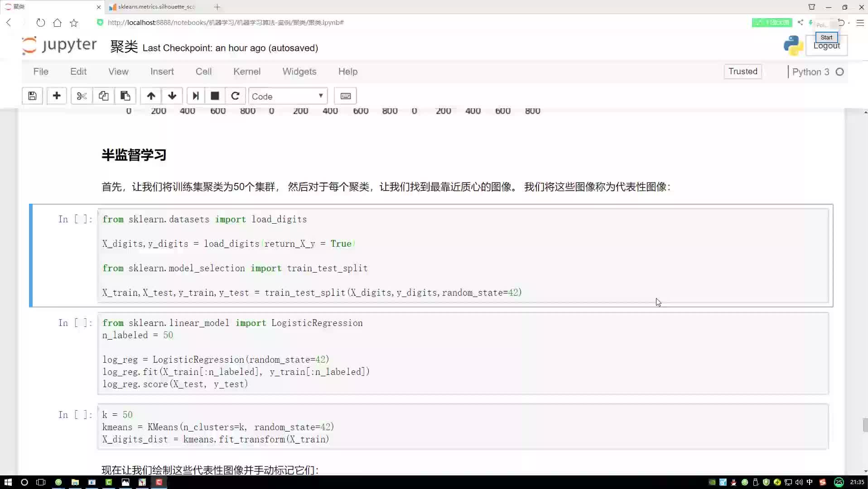Open the Widgets menu
The width and height of the screenshot is (868, 489).
[299, 72]
